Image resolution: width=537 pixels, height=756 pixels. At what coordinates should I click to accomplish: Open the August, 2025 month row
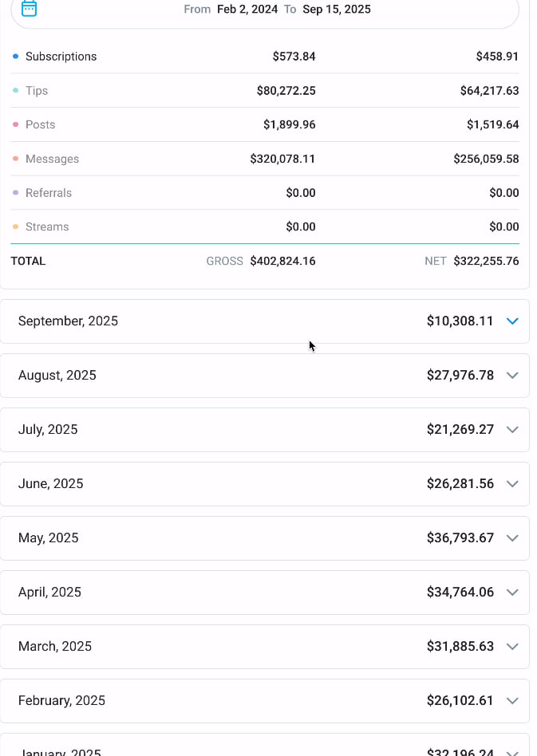[x=239, y=376]
